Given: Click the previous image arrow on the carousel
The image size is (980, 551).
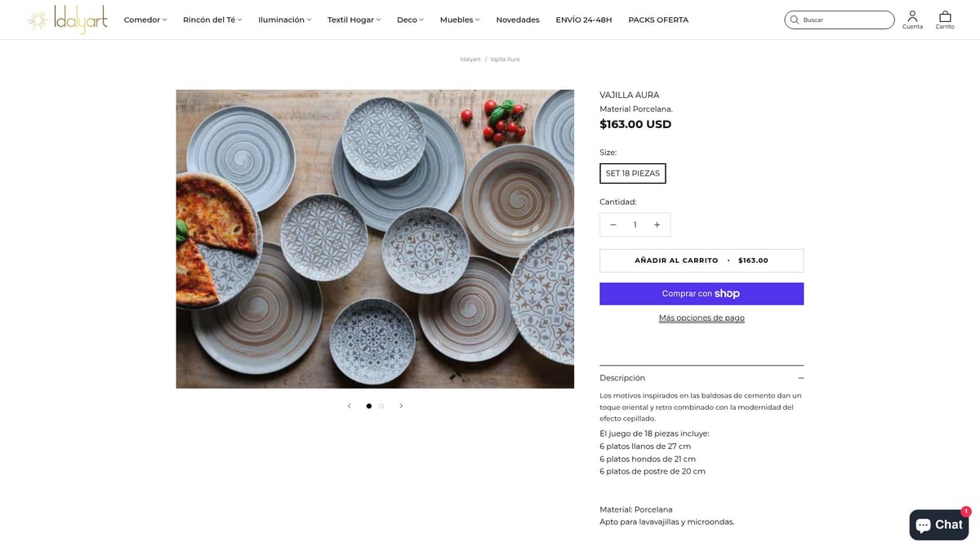Looking at the screenshot, I should [349, 405].
